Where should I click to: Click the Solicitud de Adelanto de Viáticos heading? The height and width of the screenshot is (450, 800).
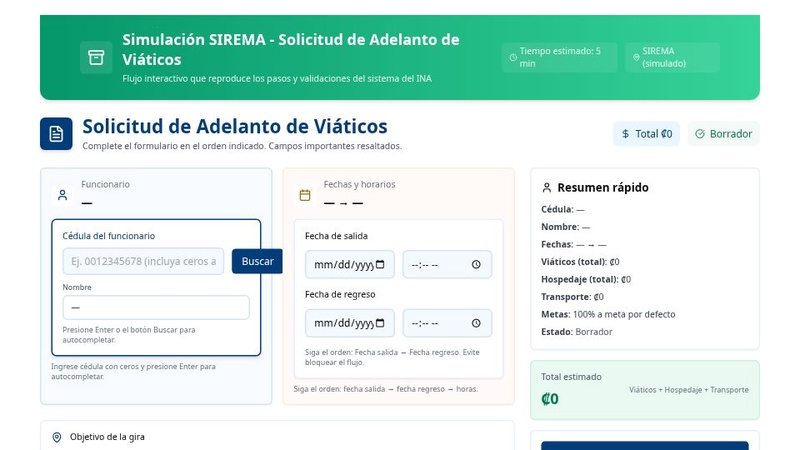(235, 126)
